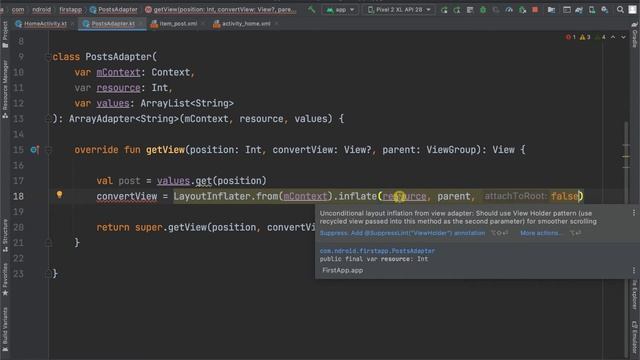Click the folder icon right of Stop
Image resolution: width=640 pixels, height=360 pixels.
tap(551, 9)
